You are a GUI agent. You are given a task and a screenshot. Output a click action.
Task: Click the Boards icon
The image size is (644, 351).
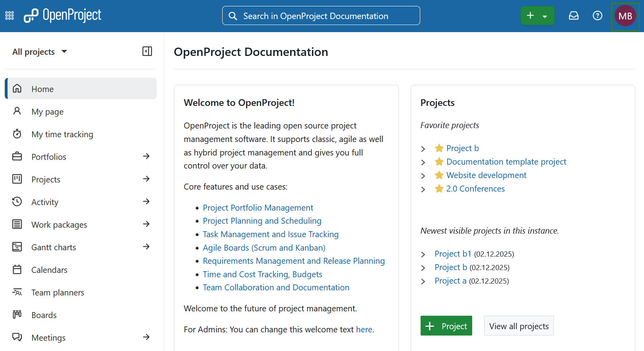point(17,315)
